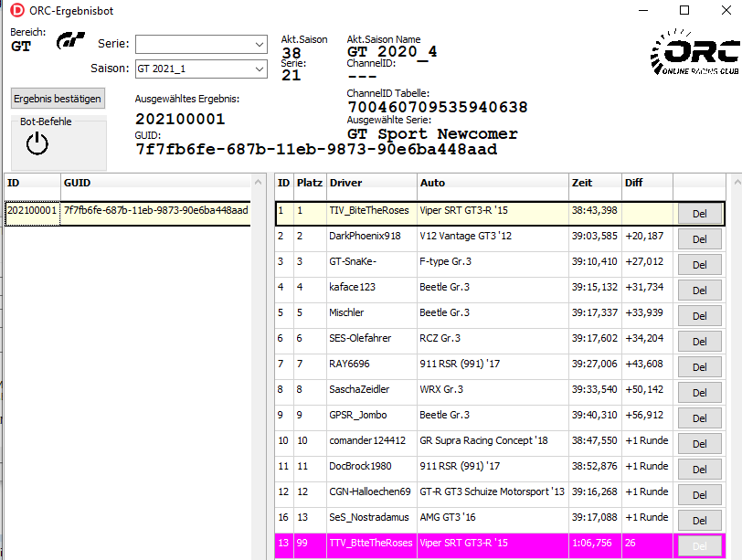Screen dimensions: 742x560
Task: Click the power icon under Bot-Befehle
Action: [x=37, y=143]
